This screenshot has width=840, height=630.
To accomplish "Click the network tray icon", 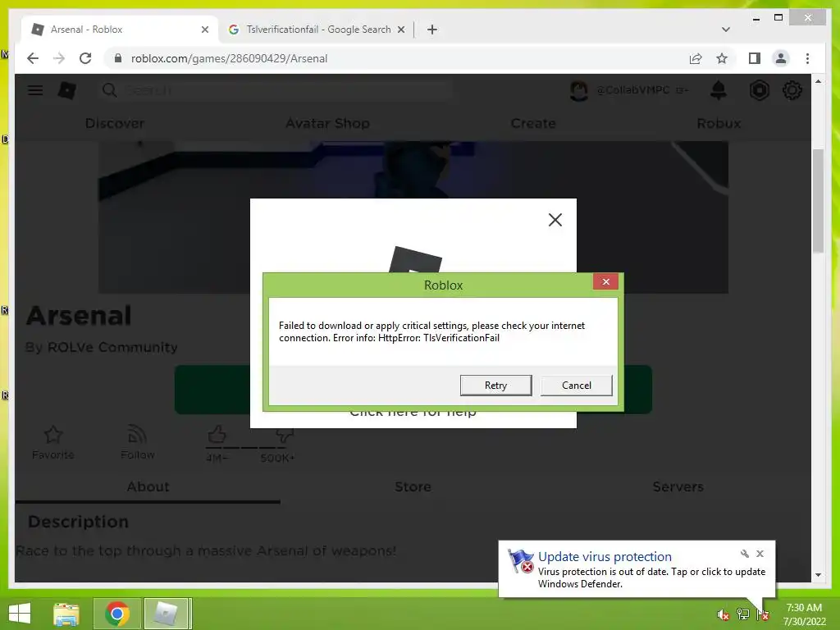I will 743,614.
